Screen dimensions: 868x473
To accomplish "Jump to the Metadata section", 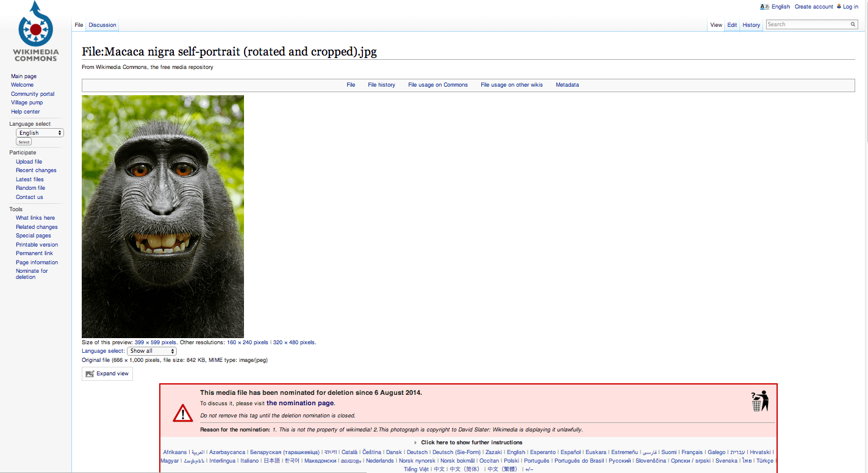I will pos(567,85).
